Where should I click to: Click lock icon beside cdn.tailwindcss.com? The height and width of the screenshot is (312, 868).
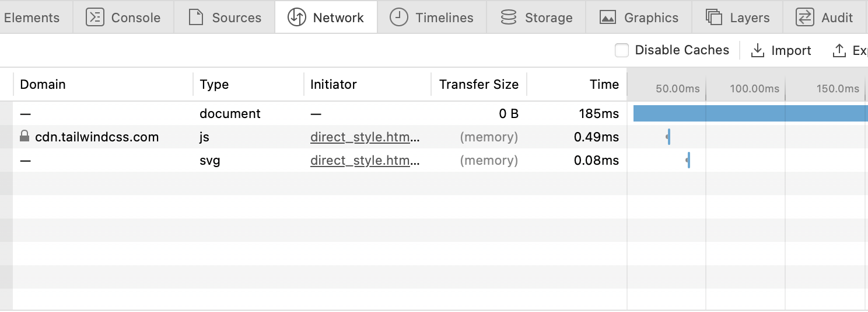click(24, 137)
